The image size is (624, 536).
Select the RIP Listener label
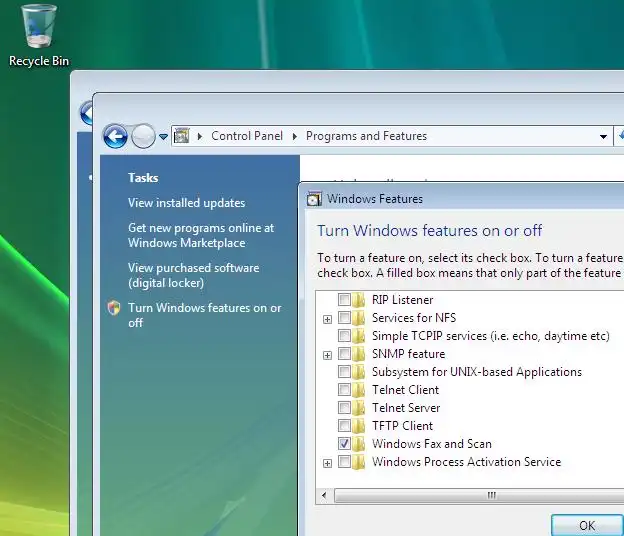[402, 300]
